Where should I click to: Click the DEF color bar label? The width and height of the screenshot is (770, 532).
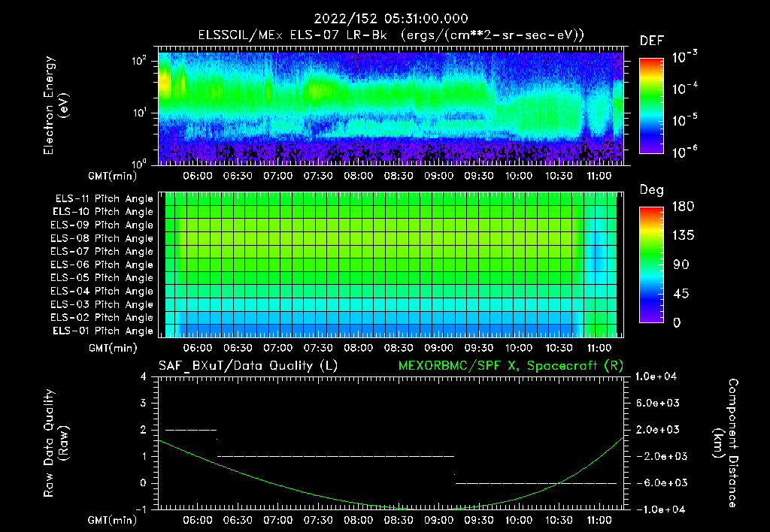click(652, 41)
